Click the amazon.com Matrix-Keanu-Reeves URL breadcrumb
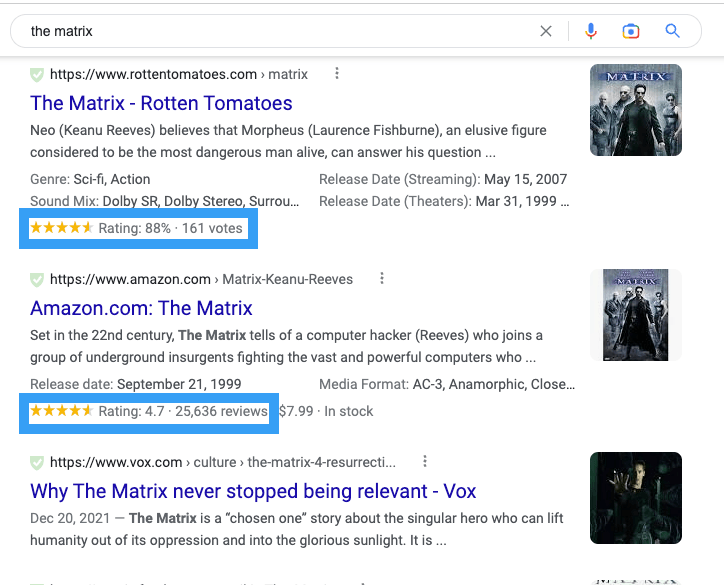This screenshot has height=585, width=724. coord(201,279)
